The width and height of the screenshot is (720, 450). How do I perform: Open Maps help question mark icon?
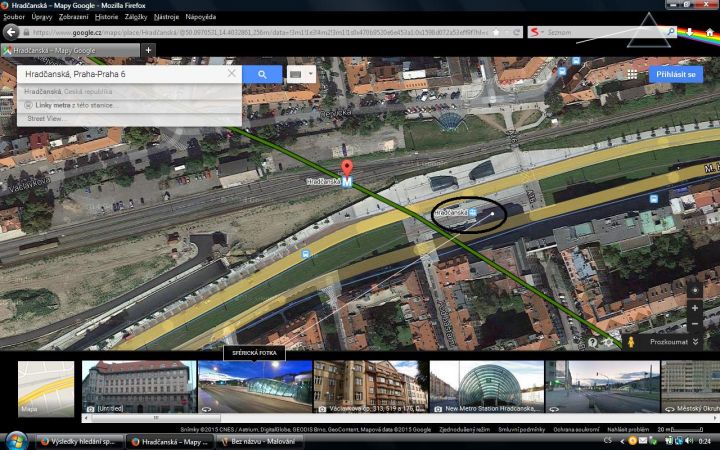pyautogui.click(x=593, y=342)
